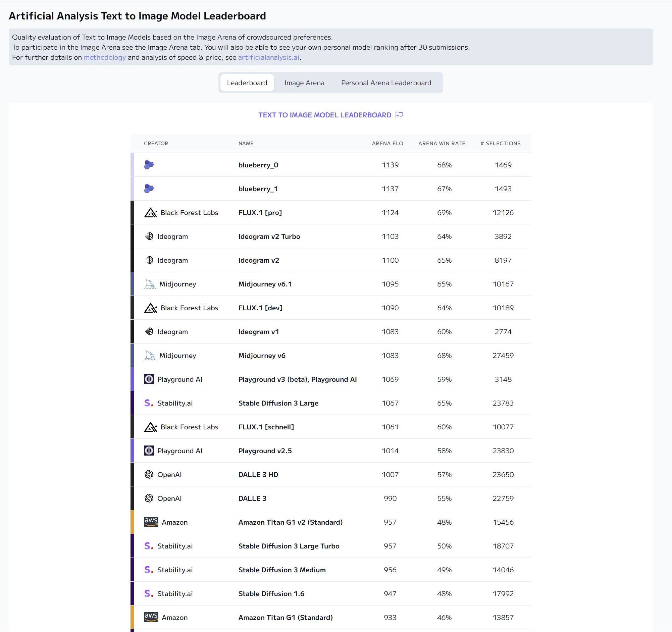Click the 50% win rate cell
672x632 pixels.
click(444, 546)
